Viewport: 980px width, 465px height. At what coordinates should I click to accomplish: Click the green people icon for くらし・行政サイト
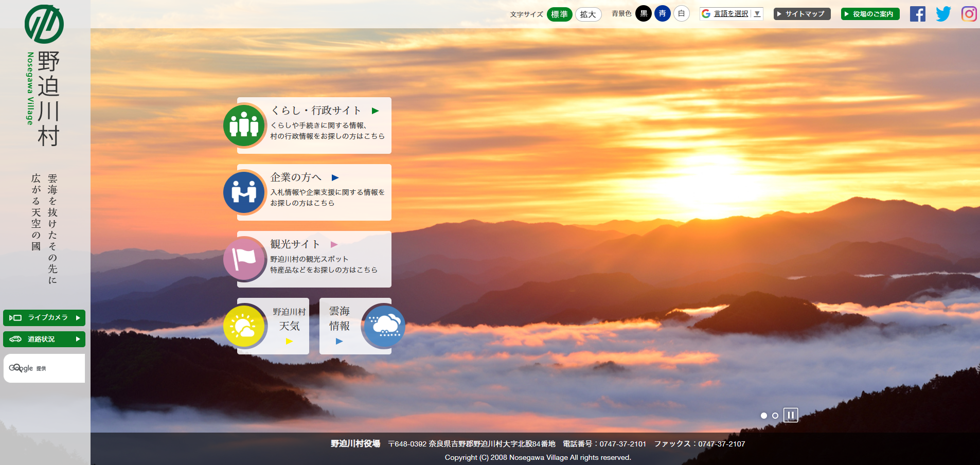click(x=244, y=126)
